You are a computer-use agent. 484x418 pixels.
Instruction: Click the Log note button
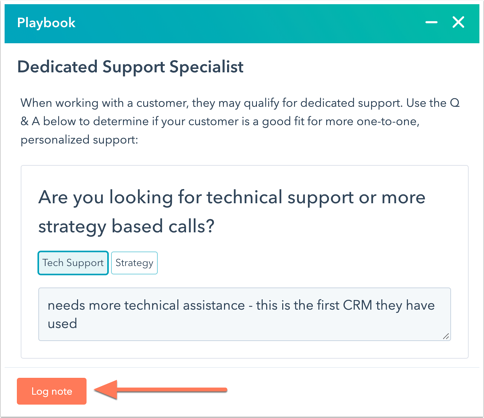tap(52, 391)
